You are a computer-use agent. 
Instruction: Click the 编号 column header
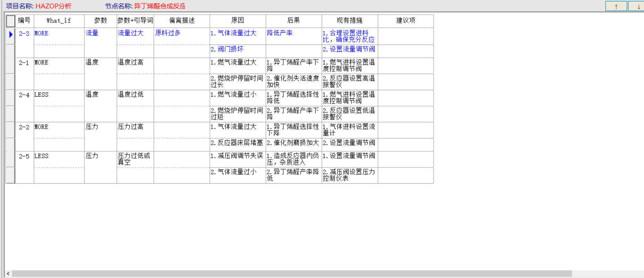tap(24, 21)
